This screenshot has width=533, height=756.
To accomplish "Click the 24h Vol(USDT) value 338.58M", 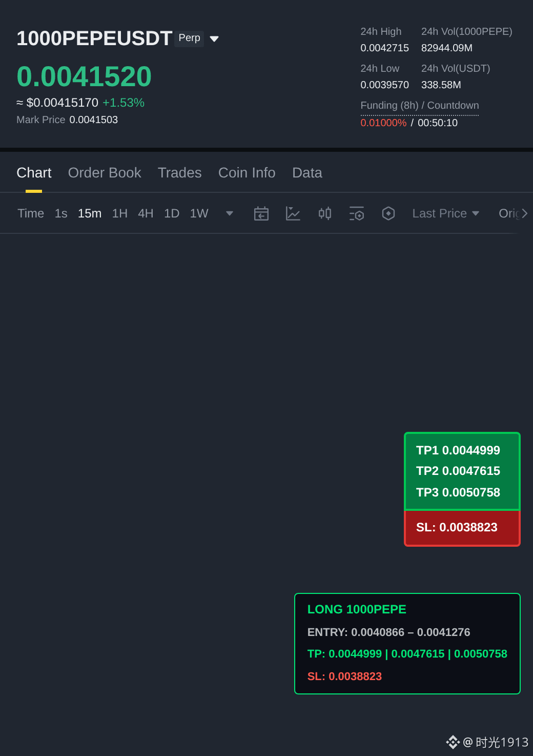I will click(441, 85).
